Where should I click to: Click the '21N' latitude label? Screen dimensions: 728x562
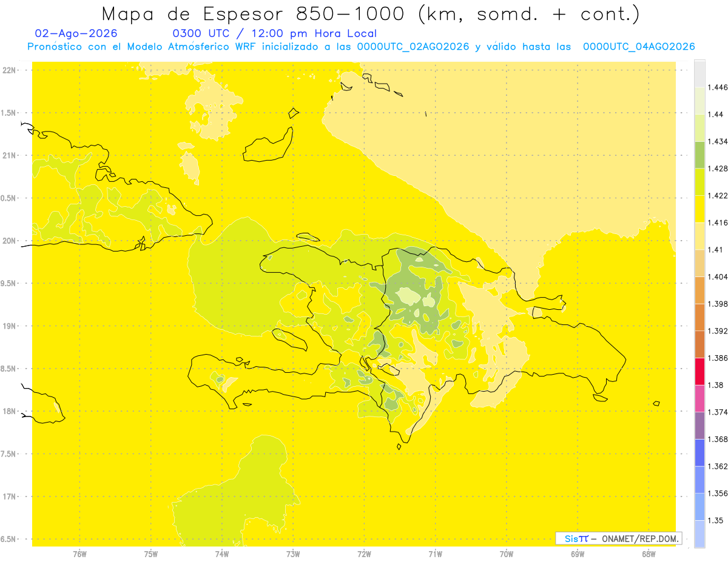click(10, 156)
